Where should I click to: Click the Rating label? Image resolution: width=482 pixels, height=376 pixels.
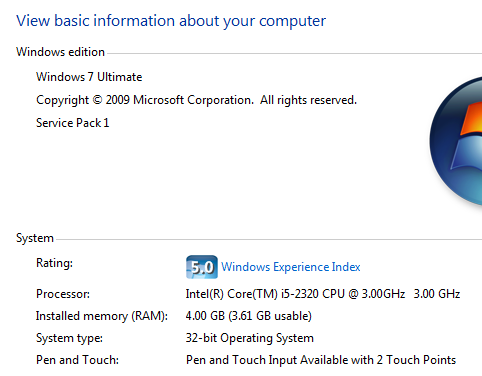click(54, 263)
